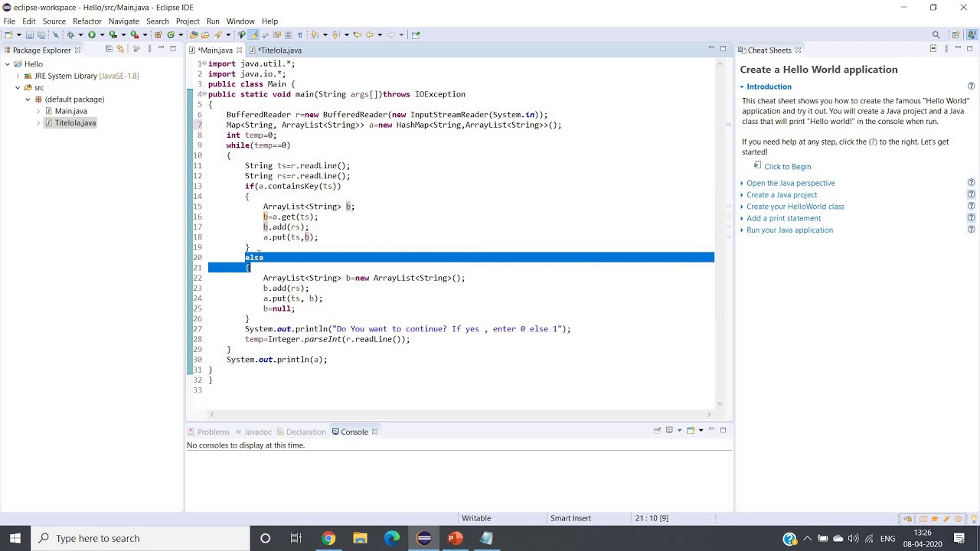
Task: Open the Back history dropdown arrow
Action: (380, 34)
